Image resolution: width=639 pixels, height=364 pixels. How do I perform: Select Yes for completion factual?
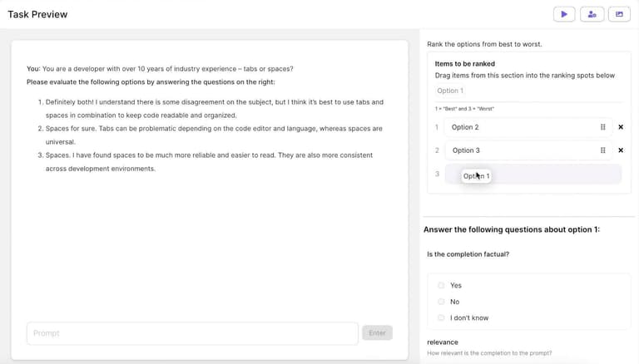point(441,285)
